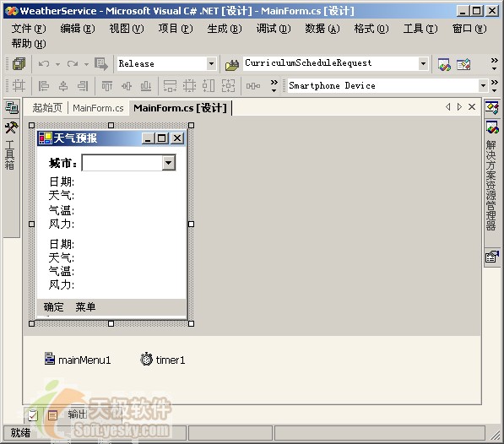Click the Task List icon at bottom

33,415
